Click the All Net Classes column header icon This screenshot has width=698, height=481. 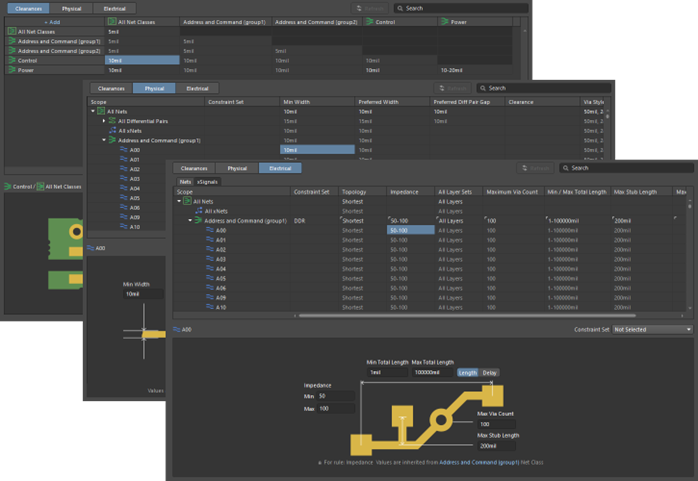112,21
